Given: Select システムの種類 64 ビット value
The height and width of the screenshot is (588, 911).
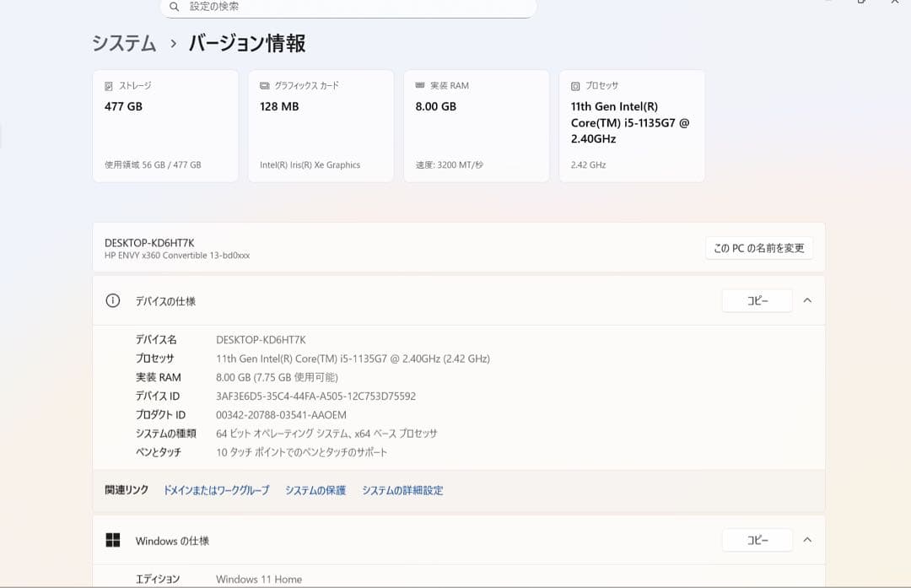Looking at the screenshot, I should tap(326, 434).
